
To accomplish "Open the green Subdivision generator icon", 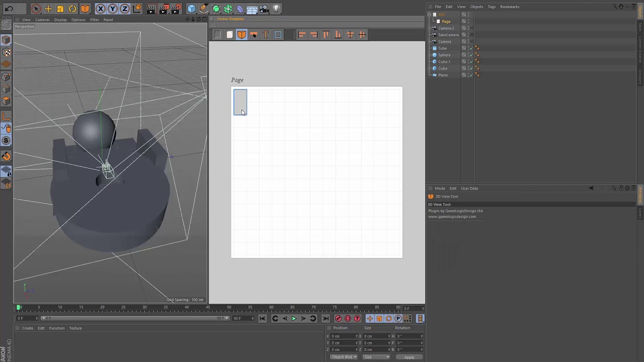I will tap(216, 9).
